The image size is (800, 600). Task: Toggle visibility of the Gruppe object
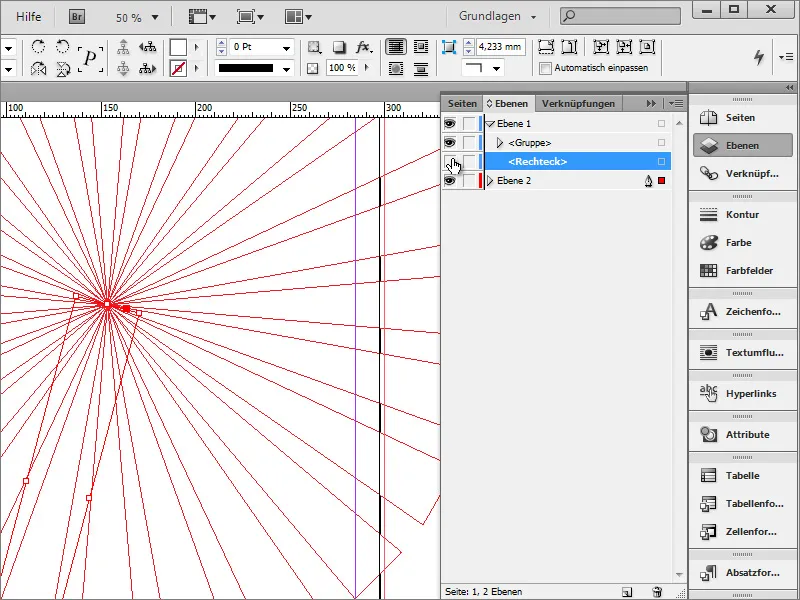pos(449,142)
